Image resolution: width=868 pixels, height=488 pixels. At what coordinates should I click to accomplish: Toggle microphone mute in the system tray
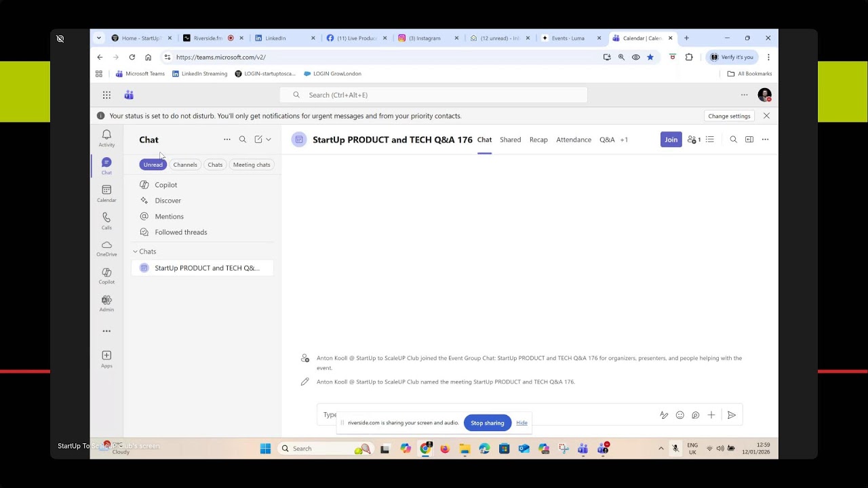point(675,449)
